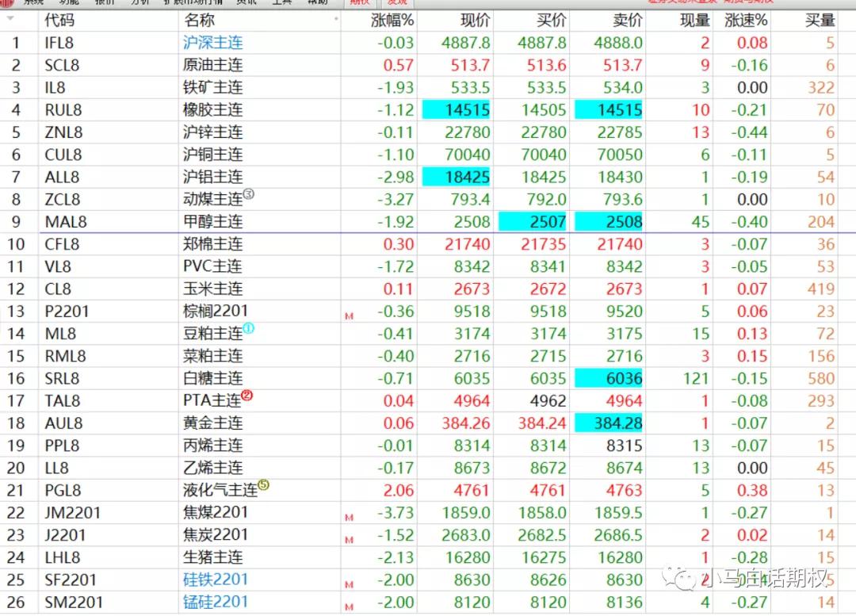Open the blue 锰硅2201 contract name

click(x=215, y=603)
